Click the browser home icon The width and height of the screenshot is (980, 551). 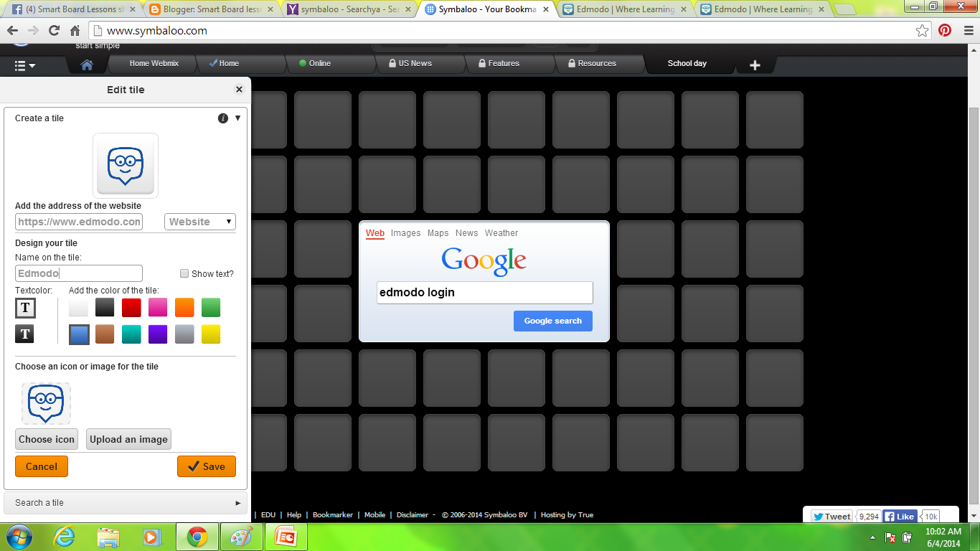pos(75,31)
